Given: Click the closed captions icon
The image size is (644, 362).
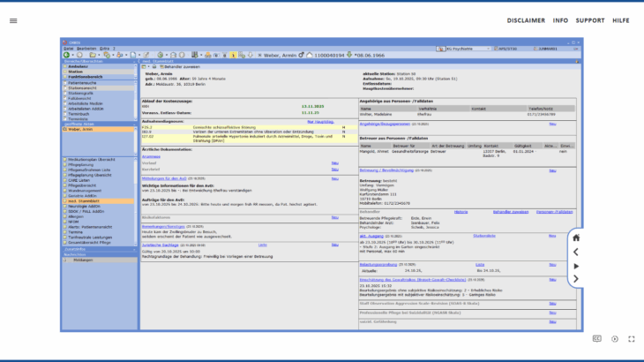Looking at the screenshot, I should point(596,338).
